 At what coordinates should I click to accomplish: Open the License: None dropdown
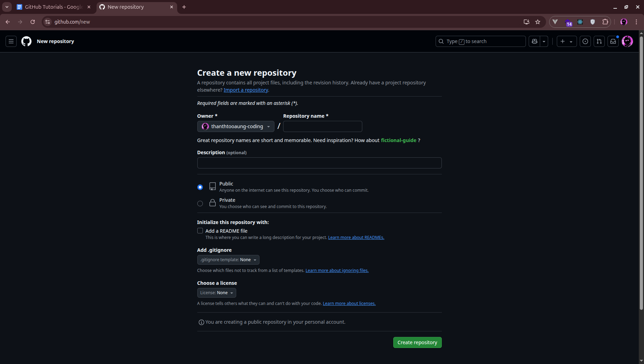point(216,292)
